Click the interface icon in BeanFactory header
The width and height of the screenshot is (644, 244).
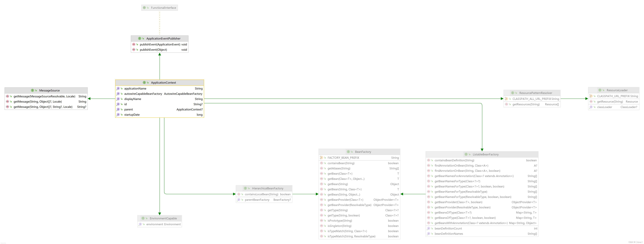click(x=348, y=152)
